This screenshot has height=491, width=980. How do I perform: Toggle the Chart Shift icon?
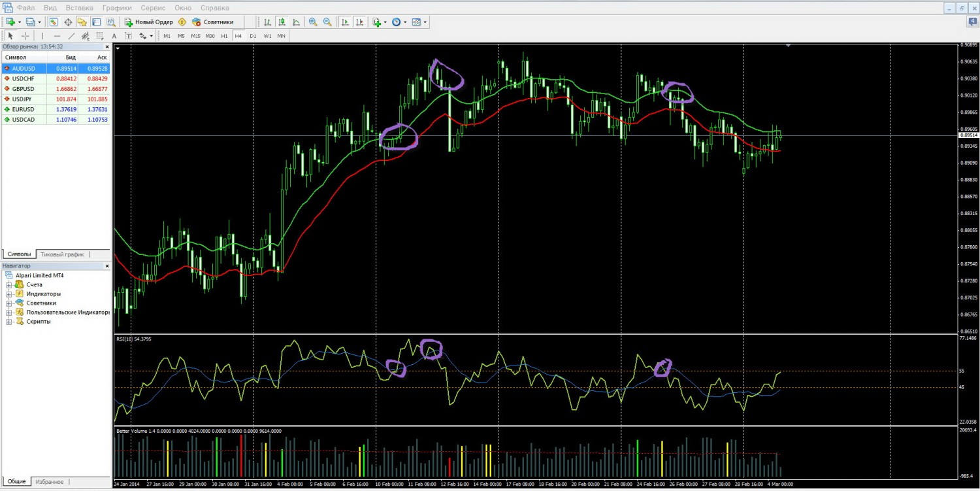tap(359, 22)
